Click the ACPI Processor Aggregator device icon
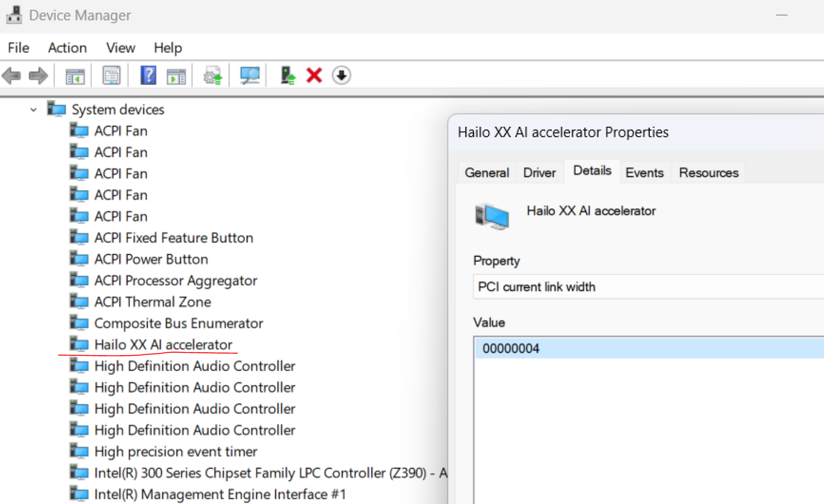This screenshot has width=824, height=504. coord(79,280)
